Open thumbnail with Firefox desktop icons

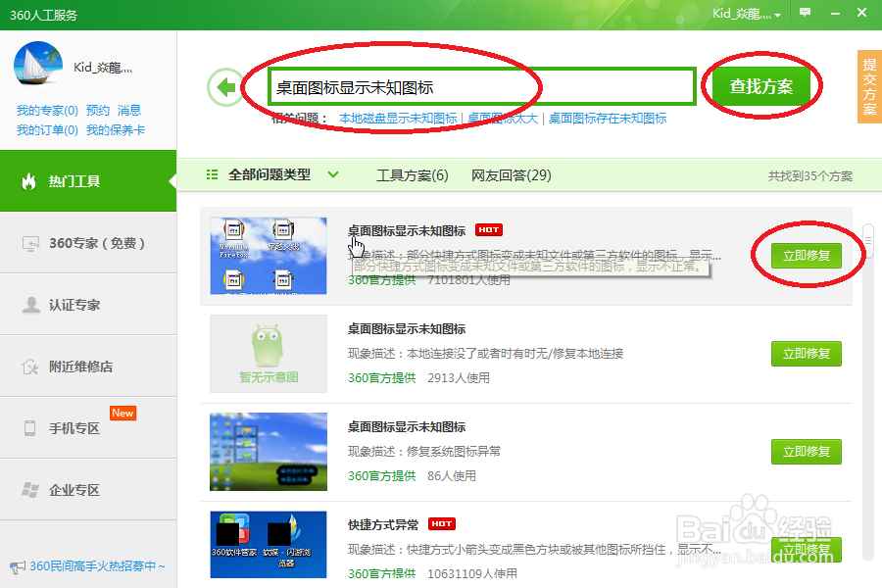pos(269,256)
